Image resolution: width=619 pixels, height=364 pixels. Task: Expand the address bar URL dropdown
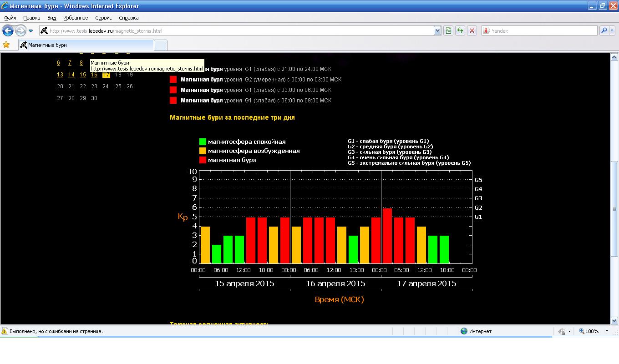point(437,31)
